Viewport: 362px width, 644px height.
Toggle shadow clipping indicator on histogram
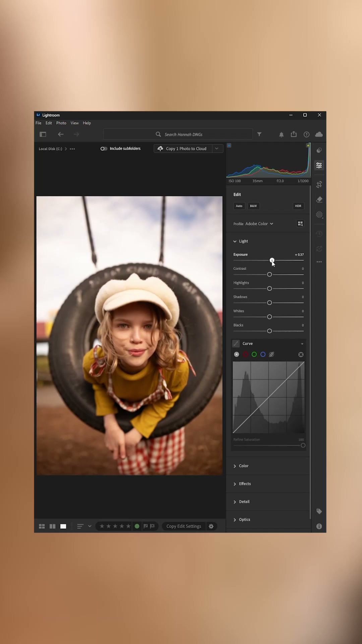click(229, 146)
